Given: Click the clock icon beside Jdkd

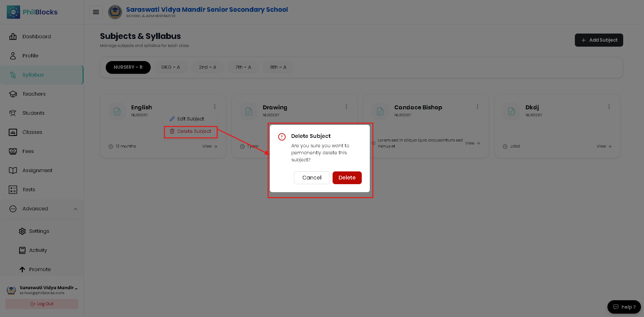Looking at the screenshot, I should click(x=505, y=147).
